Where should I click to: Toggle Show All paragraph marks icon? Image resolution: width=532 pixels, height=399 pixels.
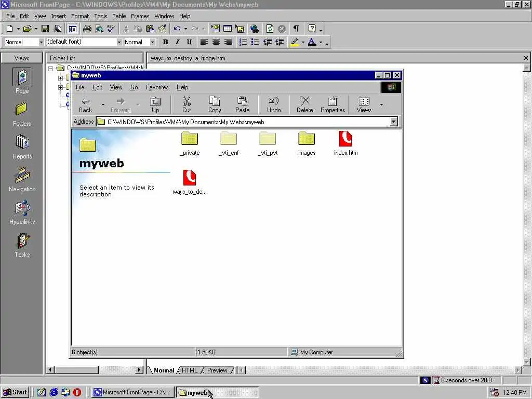[x=296, y=29]
